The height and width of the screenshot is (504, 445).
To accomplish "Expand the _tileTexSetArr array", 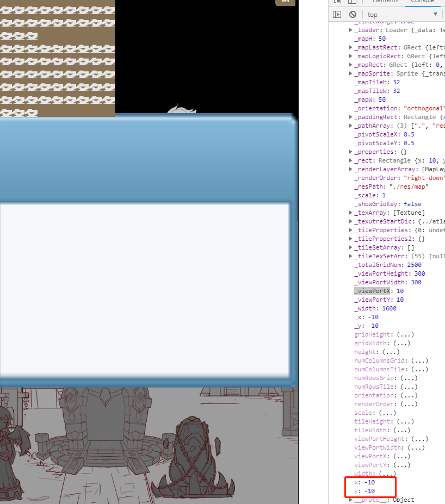I will coord(350,256).
